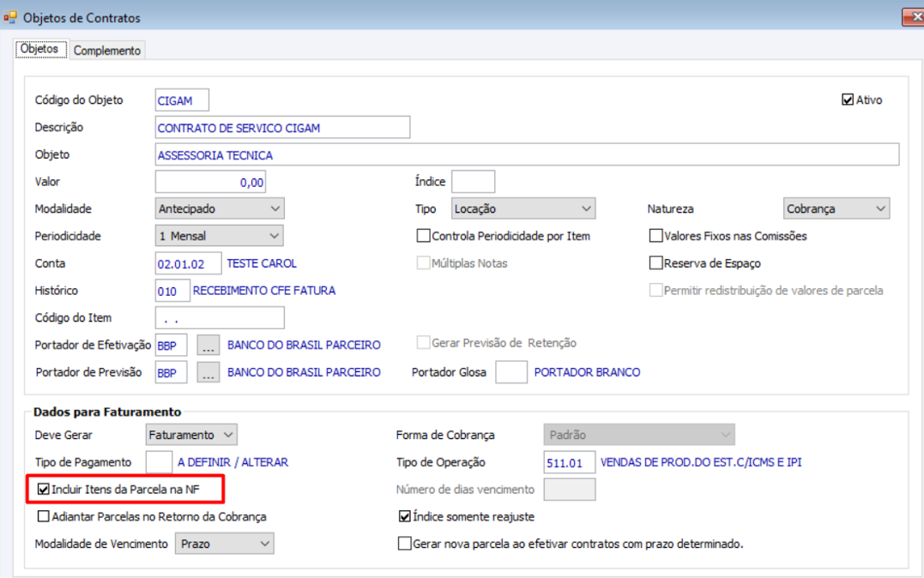The height and width of the screenshot is (578, 924).
Task: Click the Gerar Previsão de Retenção checkbox
Action: pyautogui.click(x=423, y=342)
